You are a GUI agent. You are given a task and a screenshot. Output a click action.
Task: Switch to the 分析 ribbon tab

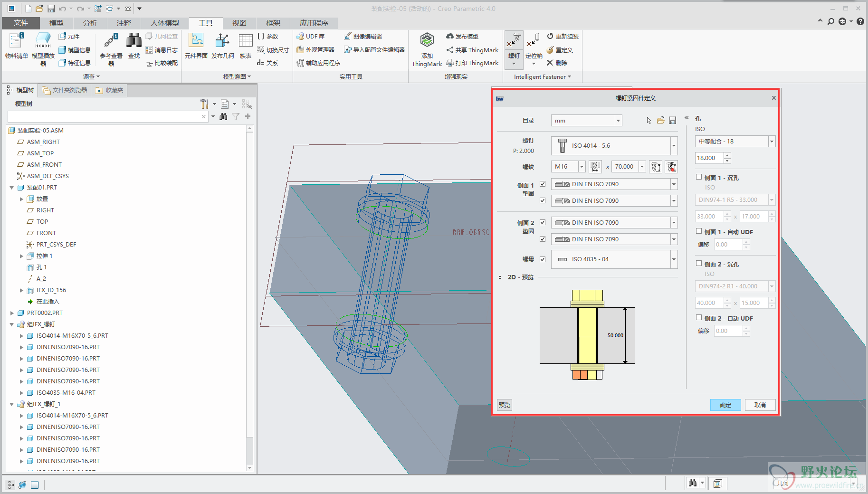[x=90, y=23]
